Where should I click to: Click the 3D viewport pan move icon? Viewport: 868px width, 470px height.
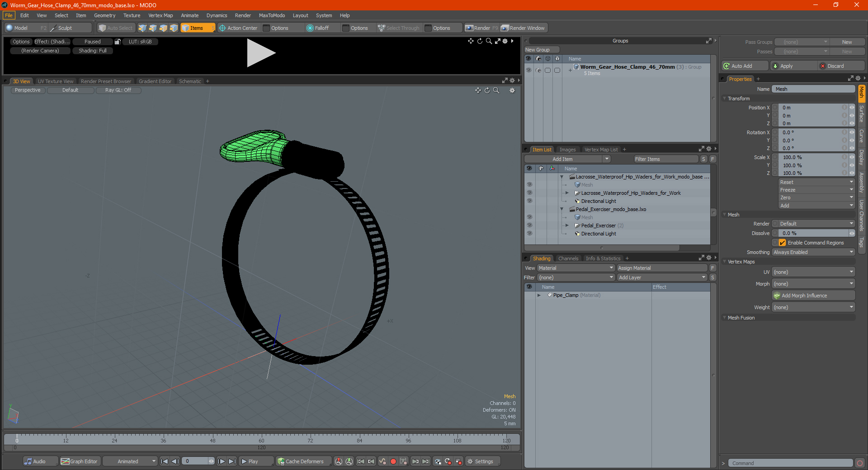[x=478, y=90]
